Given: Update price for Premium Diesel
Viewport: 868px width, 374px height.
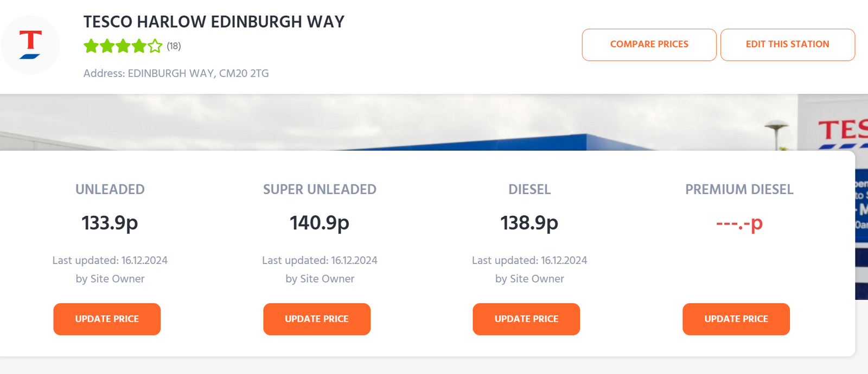Looking at the screenshot, I should coord(736,319).
